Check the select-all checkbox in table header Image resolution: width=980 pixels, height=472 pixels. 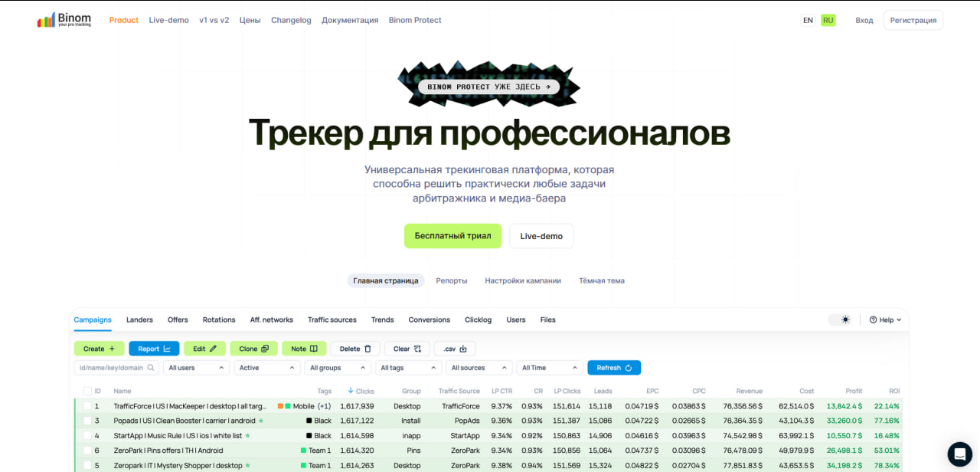pos(87,392)
